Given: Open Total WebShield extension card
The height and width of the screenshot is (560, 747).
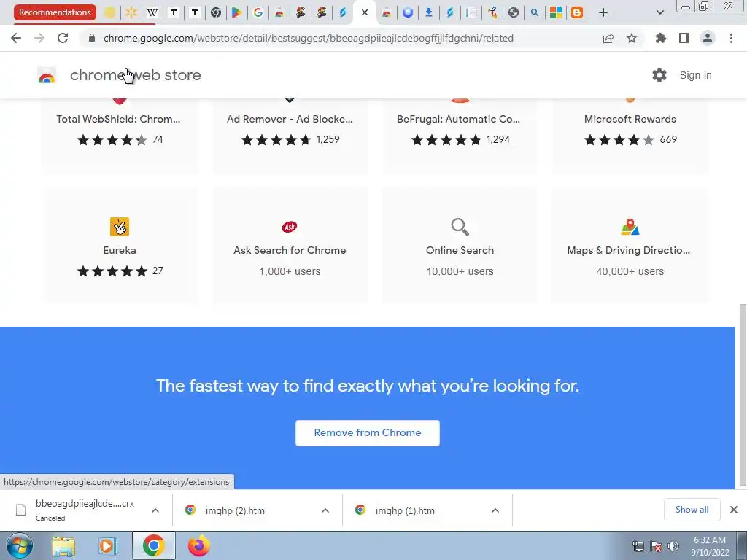Looking at the screenshot, I should [x=120, y=135].
